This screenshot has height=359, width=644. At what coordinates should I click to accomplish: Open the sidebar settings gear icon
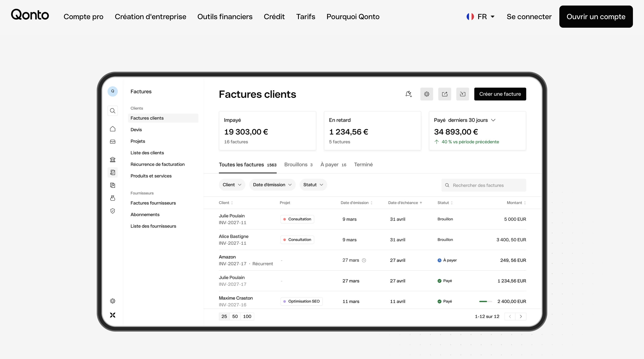(113, 301)
